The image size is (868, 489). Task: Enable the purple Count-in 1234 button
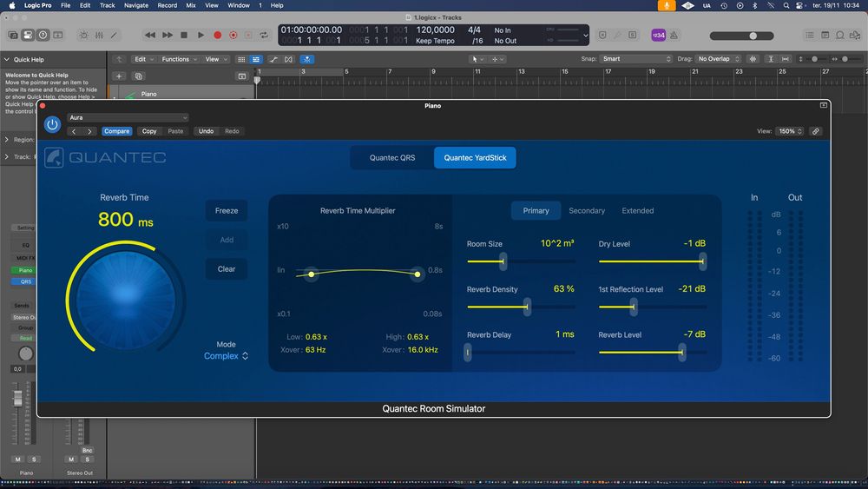coord(659,36)
